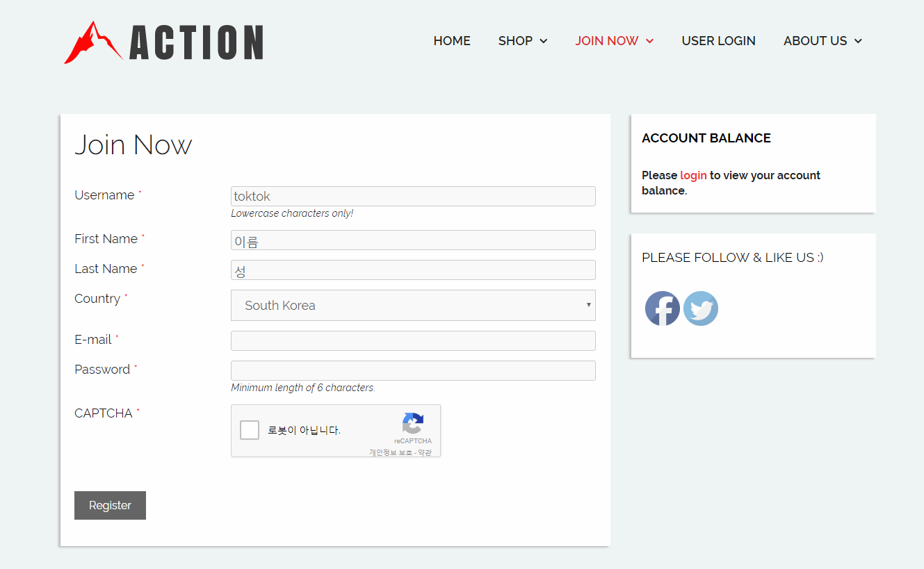Click the login link in Account Balance

click(x=692, y=175)
